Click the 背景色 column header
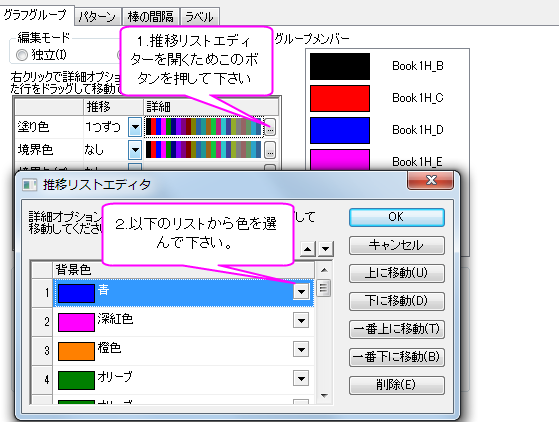This screenshot has width=559, height=422. tap(184, 270)
